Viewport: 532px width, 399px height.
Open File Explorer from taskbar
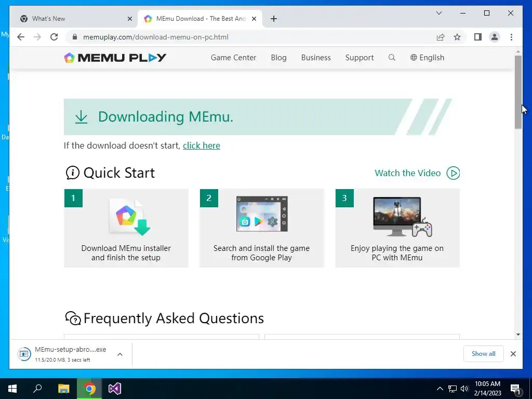[x=64, y=389]
